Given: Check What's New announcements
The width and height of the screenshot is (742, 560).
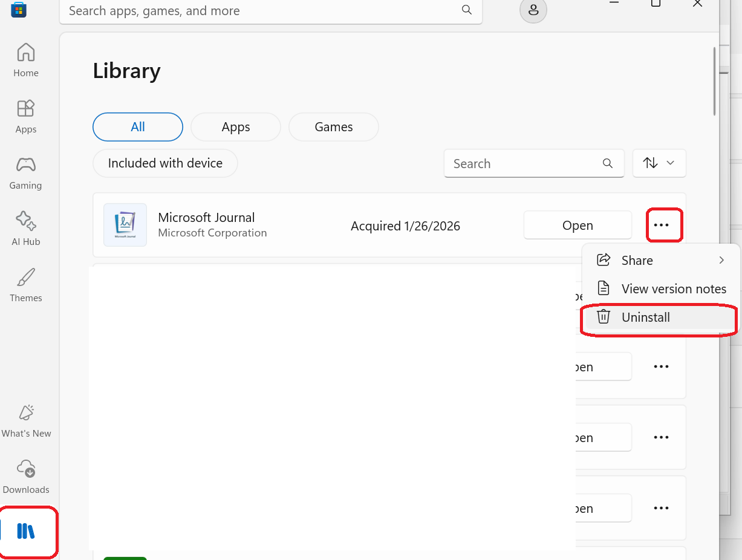Looking at the screenshot, I should (x=25, y=420).
